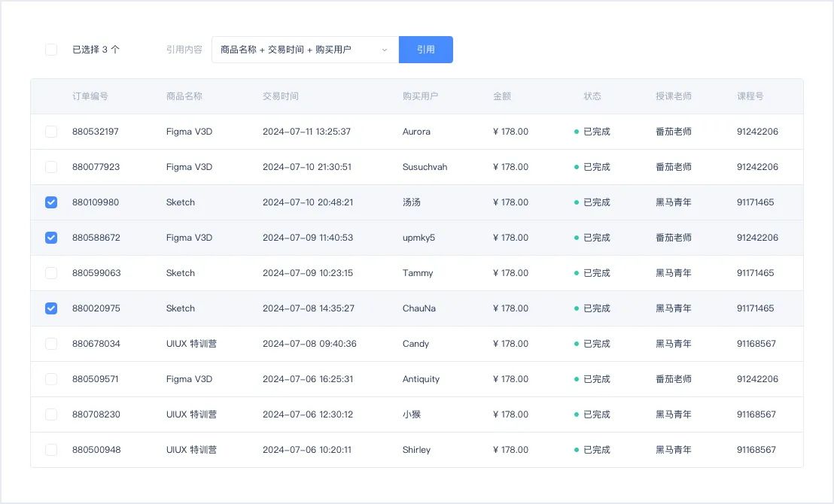This screenshot has width=834, height=504.
Task: Uncheck the box for order 880020975
Action: click(51, 308)
